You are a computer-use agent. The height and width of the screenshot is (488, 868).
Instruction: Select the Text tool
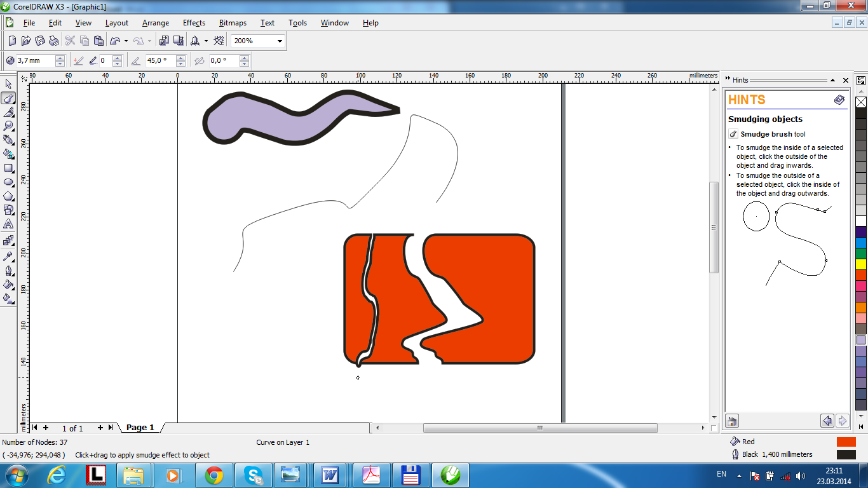[8, 224]
